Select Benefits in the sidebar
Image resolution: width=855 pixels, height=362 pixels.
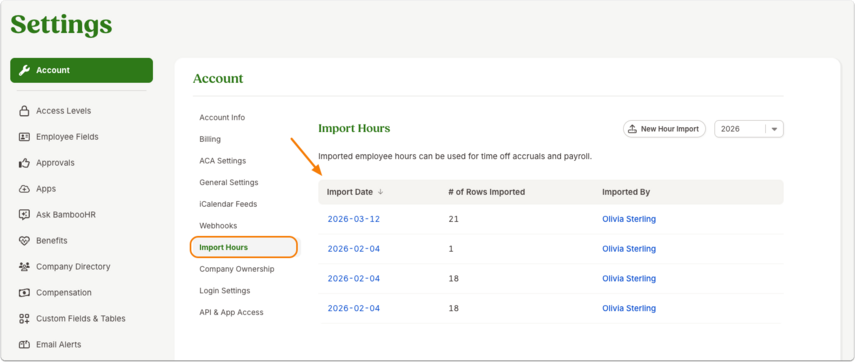pyautogui.click(x=51, y=241)
